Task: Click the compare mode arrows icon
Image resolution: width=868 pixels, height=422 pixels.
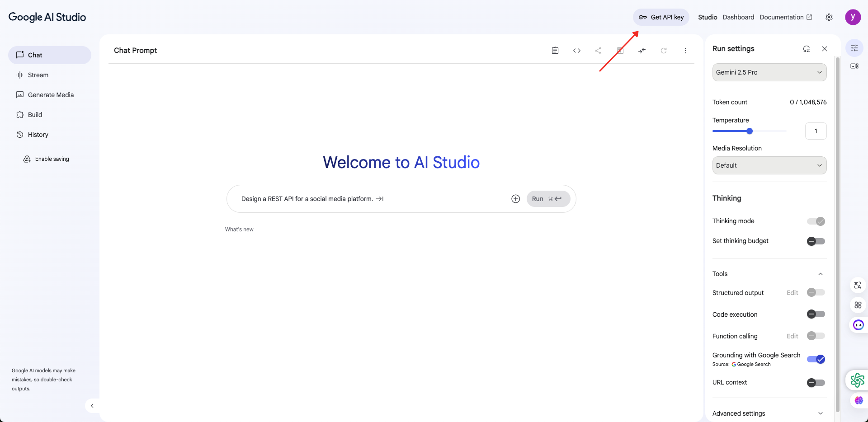Action: click(642, 51)
